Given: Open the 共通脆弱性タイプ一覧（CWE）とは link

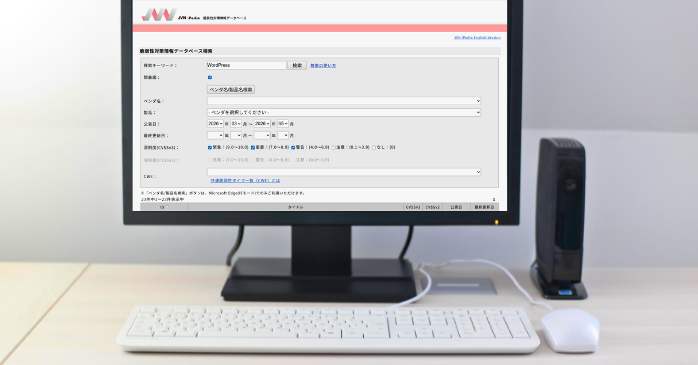Looking at the screenshot, I should click(245, 181).
